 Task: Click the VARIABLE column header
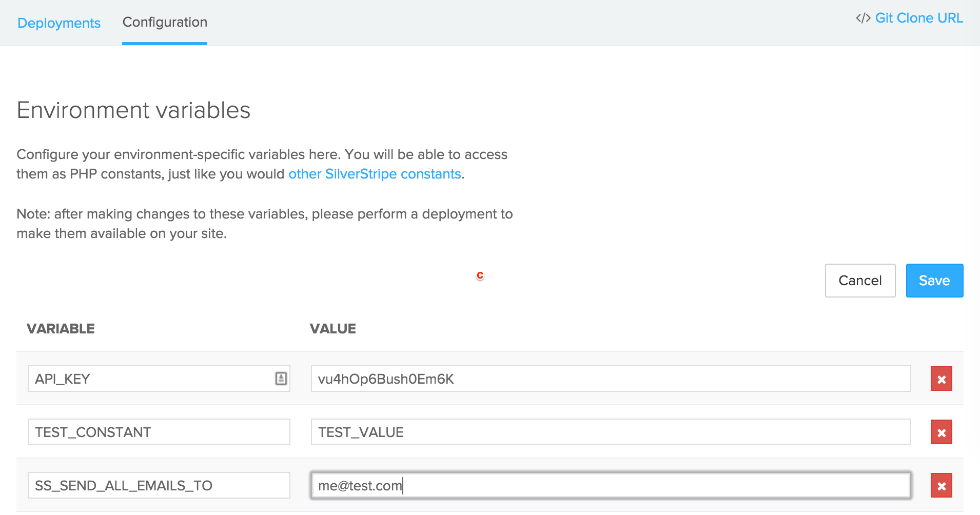tap(61, 329)
